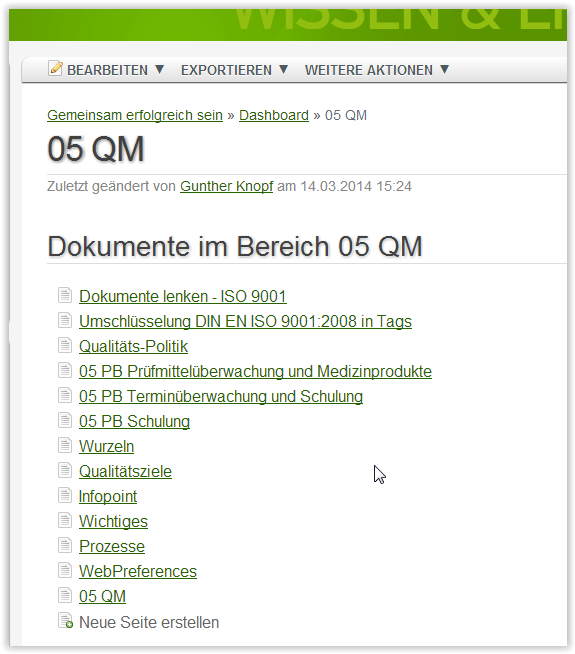The height and width of the screenshot is (654, 575).
Task: Click document icon beside Wurzeln
Action: (x=65, y=445)
